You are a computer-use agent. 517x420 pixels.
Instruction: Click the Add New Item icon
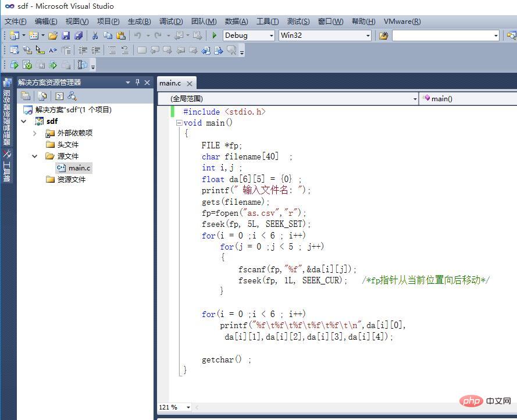pos(33,35)
